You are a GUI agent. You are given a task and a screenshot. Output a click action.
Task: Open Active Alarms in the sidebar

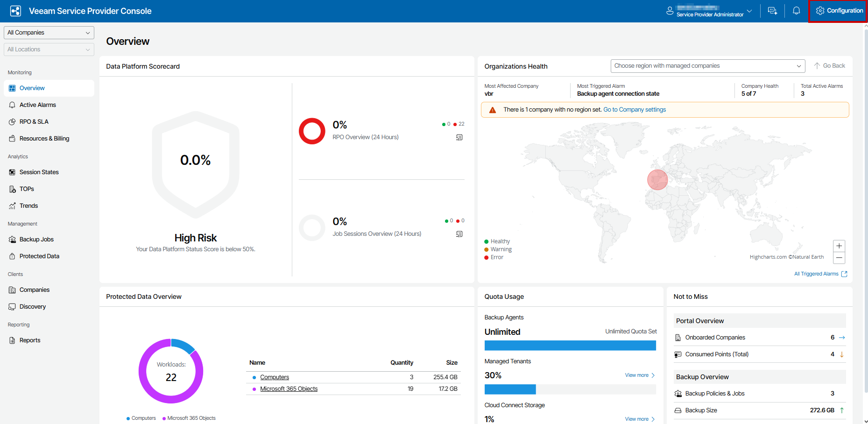[37, 105]
